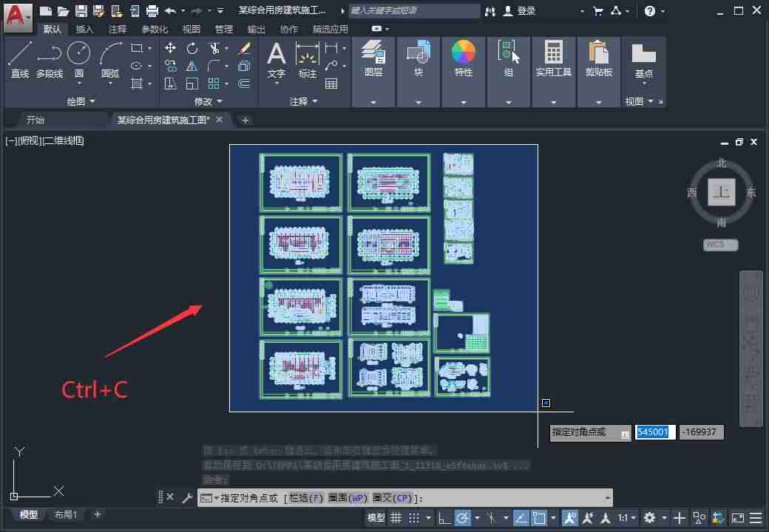
Task: Click the Explode tool icon
Action: point(244,66)
